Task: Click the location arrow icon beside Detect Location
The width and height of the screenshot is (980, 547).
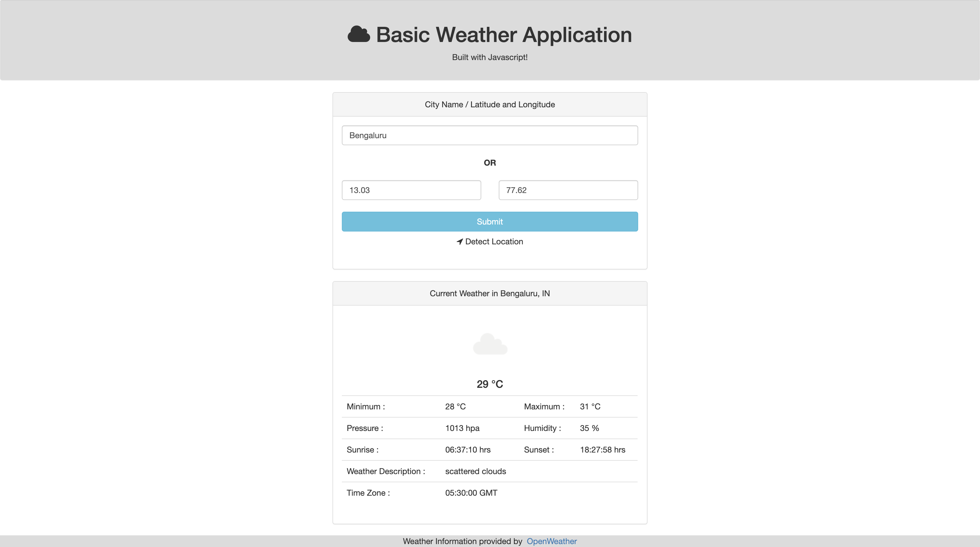Action: pos(460,242)
